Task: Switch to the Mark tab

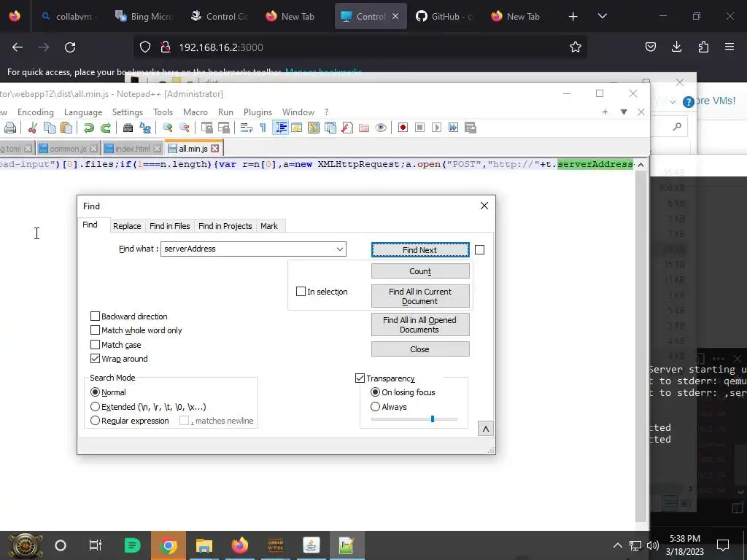Action: 268,226
